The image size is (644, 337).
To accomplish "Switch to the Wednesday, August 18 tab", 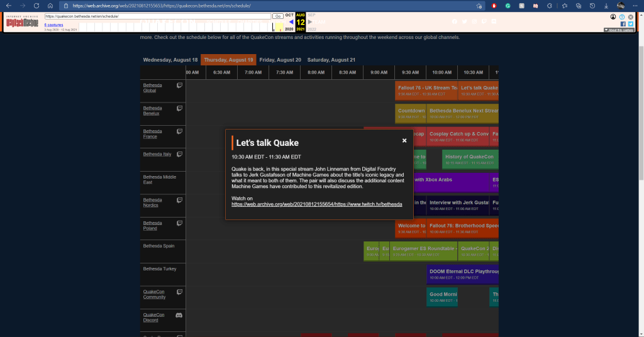I will coord(170,60).
